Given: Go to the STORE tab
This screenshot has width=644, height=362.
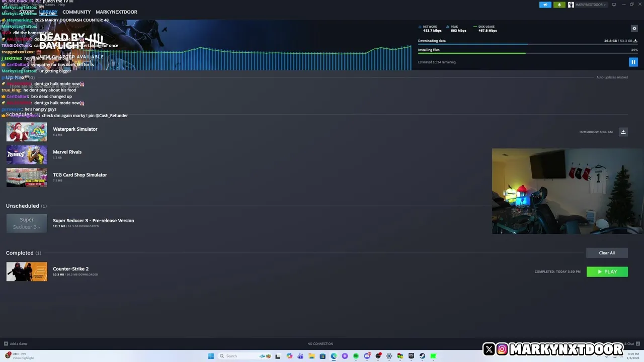Looking at the screenshot, I should [27, 12].
